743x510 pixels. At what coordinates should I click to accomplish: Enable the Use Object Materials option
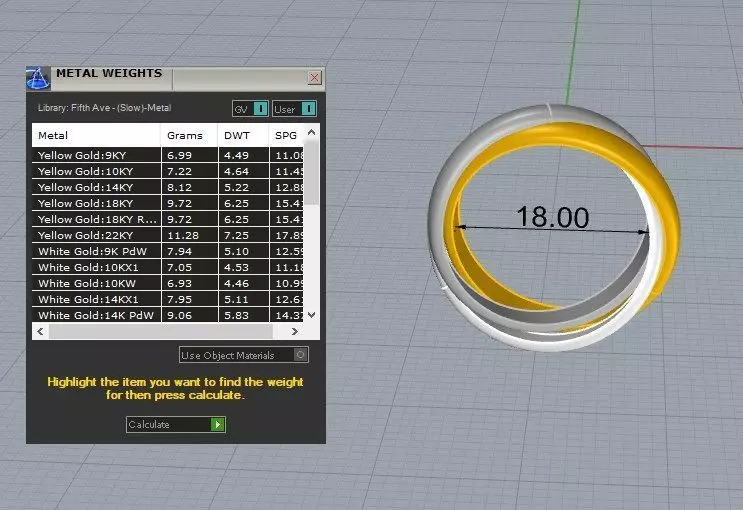point(244,355)
